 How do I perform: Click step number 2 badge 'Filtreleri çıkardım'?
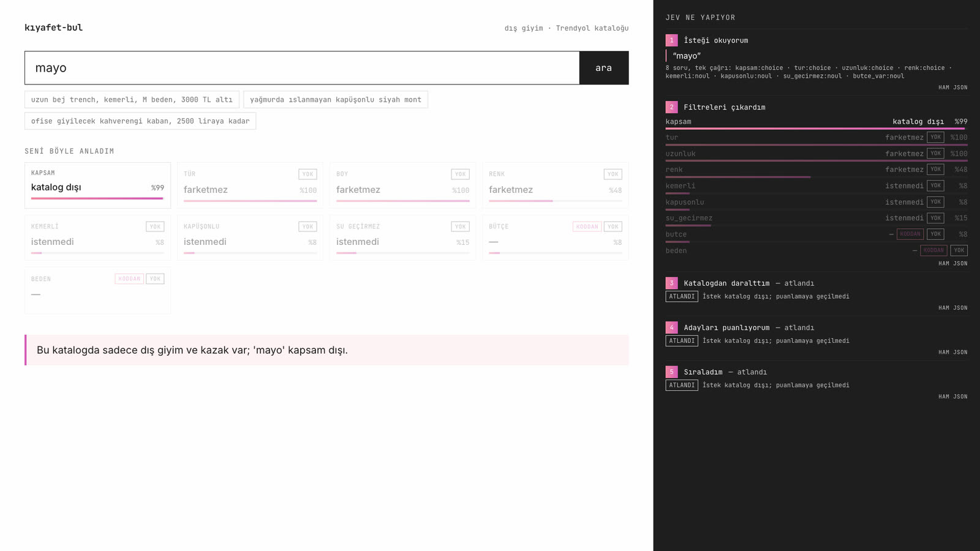(671, 107)
